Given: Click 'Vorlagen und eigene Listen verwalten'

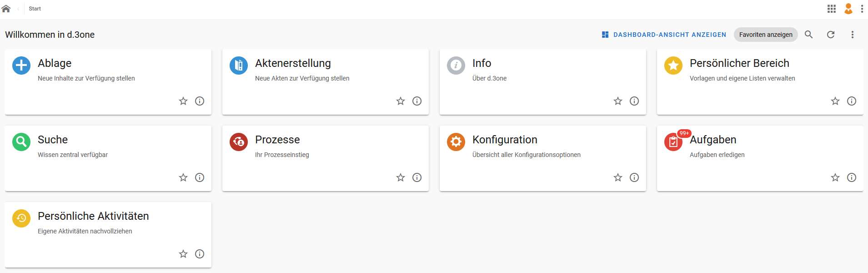Looking at the screenshot, I should (743, 78).
